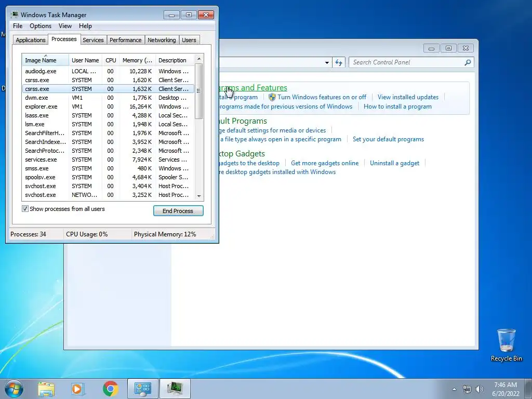
Task: Launch Google Chrome from the taskbar
Action: (x=110, y=389)
